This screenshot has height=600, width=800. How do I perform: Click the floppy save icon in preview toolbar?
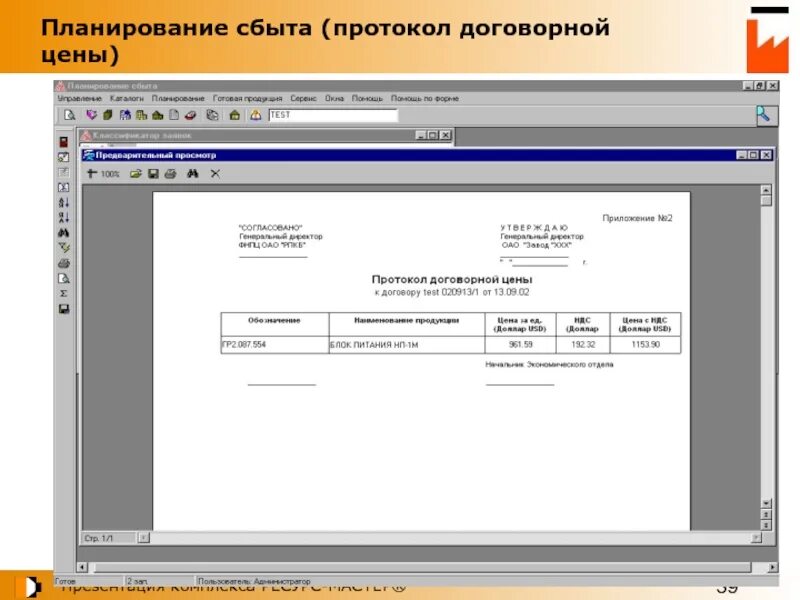[153, 174]
